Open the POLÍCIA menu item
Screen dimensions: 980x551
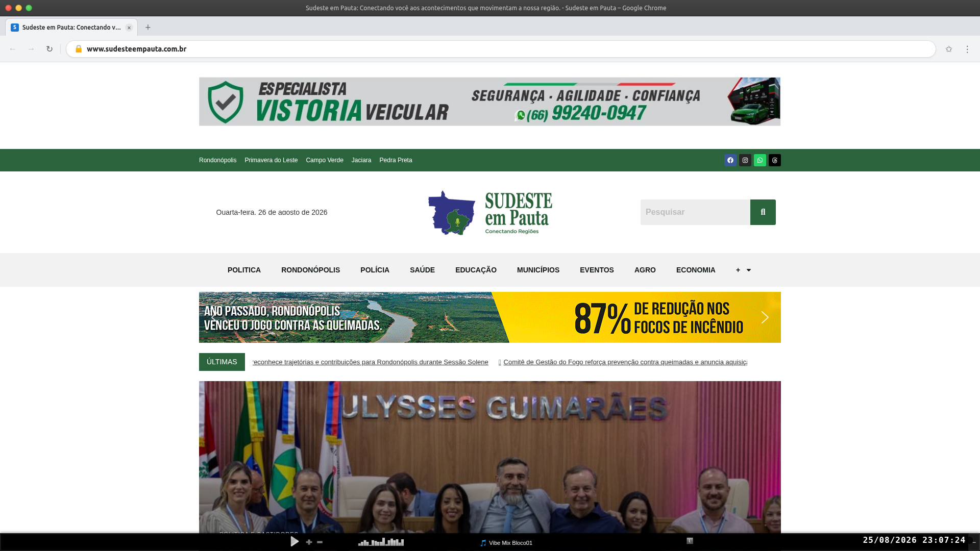click(x=375, y=270)
